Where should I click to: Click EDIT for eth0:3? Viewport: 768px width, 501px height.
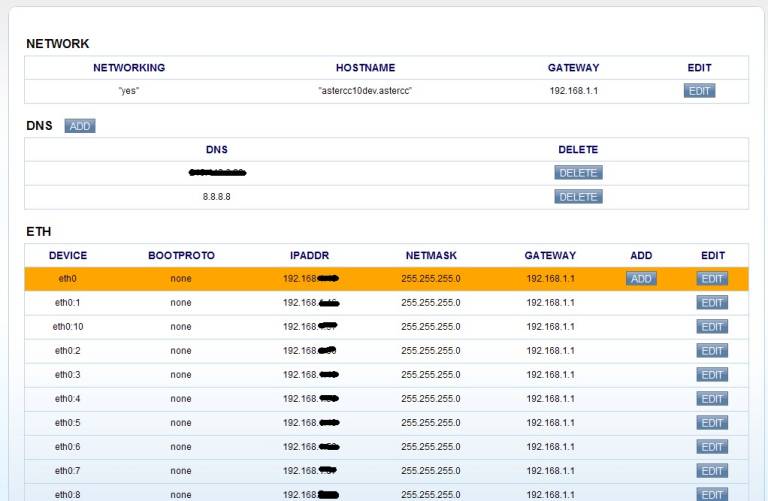(712, 375)
